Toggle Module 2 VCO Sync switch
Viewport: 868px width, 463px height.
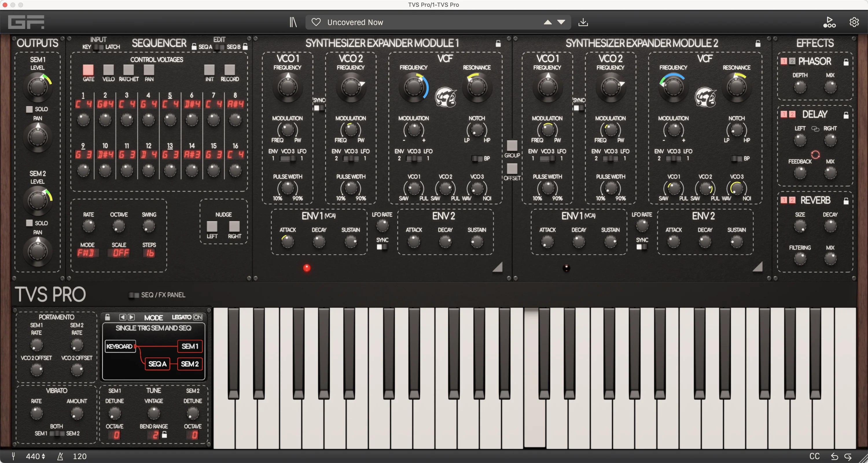click(579, 108)
